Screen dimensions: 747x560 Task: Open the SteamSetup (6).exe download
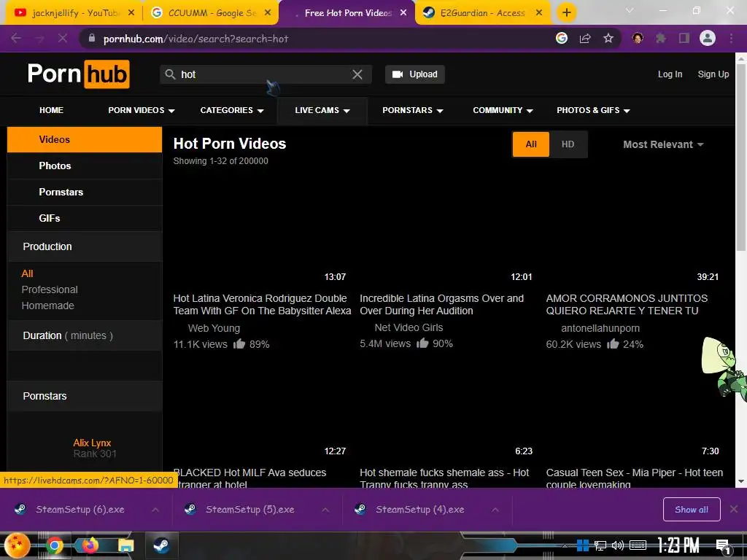(80, 510)
